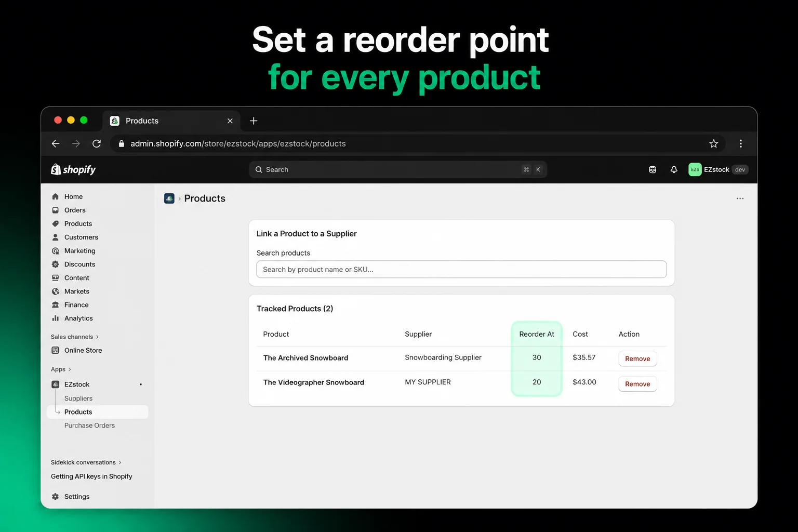
Task: Open a new browser tab
Action: pyautogui.click(x=254, y=121)
